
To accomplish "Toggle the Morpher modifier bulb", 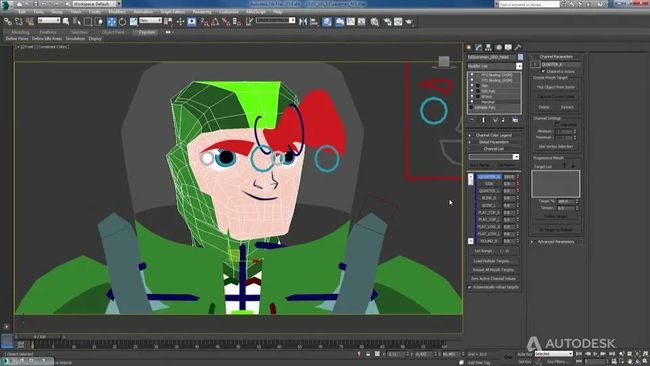I will click(472, 102).
